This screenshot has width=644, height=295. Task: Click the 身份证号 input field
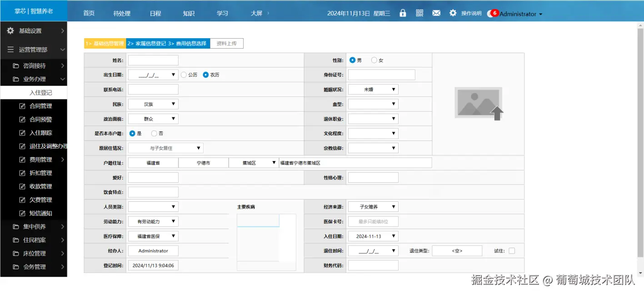tap(382, 75)
